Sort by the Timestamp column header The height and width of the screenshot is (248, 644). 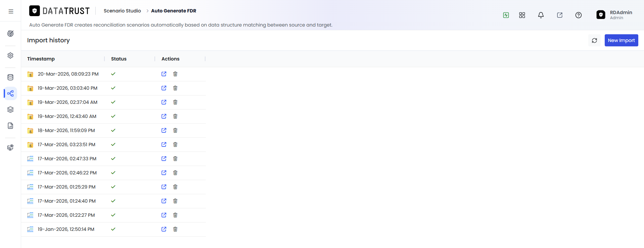pos(41,59)
